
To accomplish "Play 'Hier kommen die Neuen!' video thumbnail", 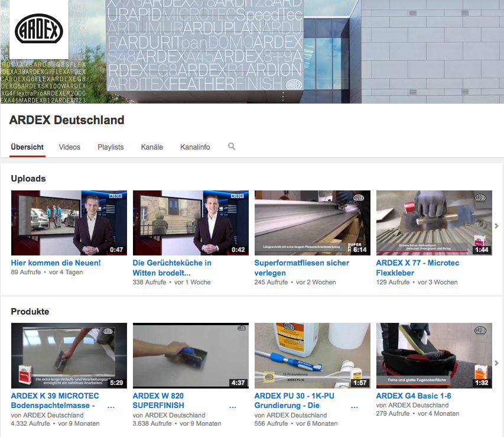I will click(x=69, y=223).
